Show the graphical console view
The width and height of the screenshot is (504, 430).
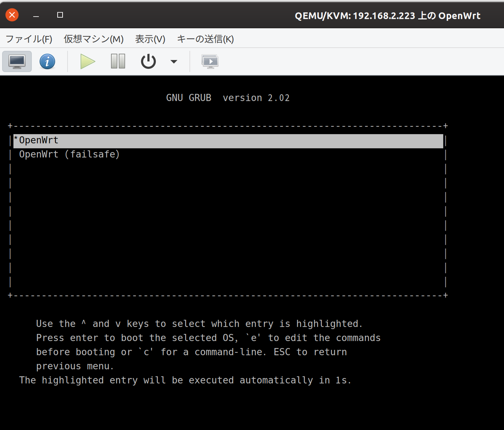click(17, 62)
